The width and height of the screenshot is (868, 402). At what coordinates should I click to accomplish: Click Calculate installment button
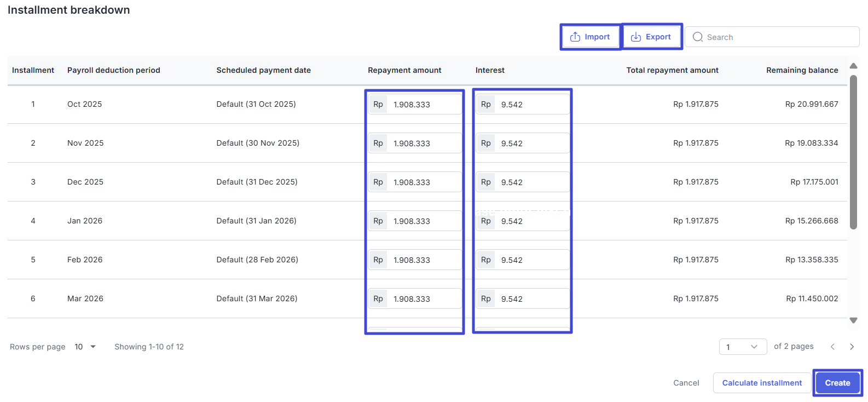point(762,383)
